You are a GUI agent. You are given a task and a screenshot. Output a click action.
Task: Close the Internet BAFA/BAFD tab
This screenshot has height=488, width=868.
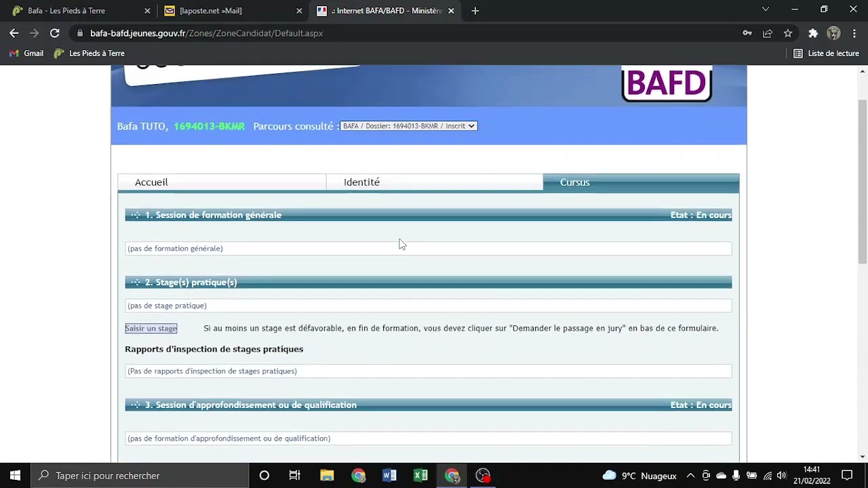click(451, 11)
